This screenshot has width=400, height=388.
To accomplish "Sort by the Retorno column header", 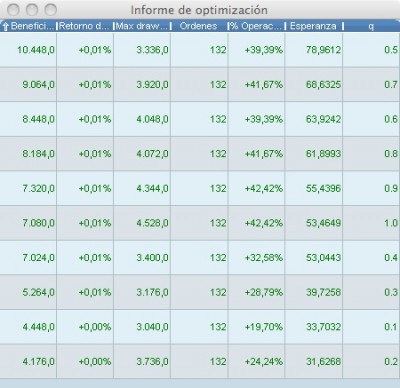I will [85, 26].
